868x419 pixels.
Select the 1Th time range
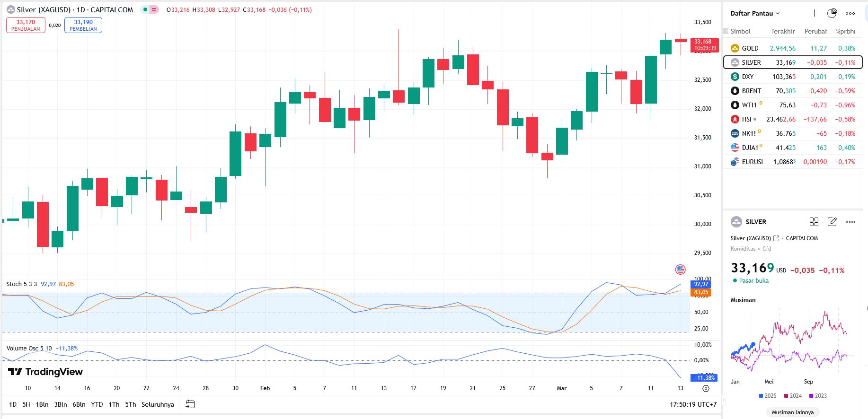point(114,404)
